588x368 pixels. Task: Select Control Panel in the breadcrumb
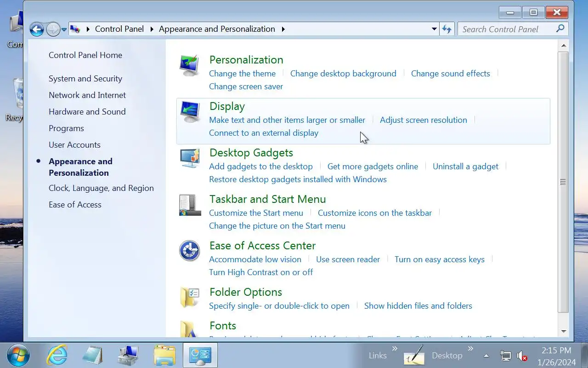click(x=119, y=29)
